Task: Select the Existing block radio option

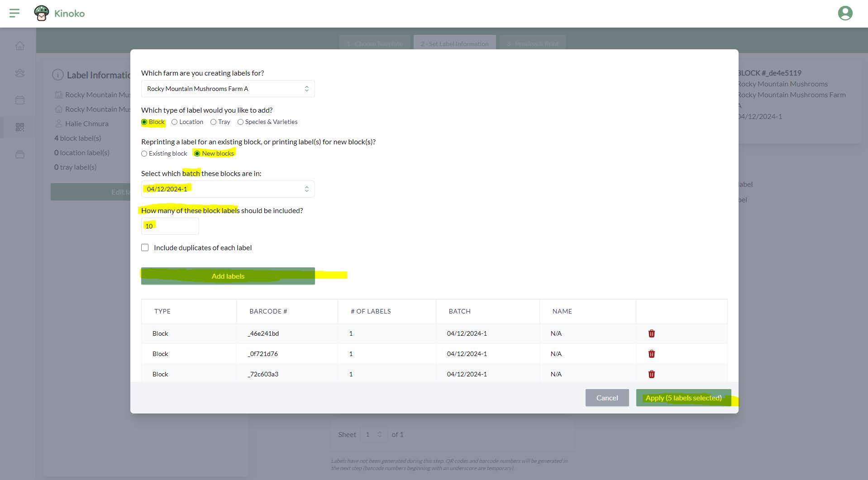Action: pyautogui.click(x=144, y=154)
